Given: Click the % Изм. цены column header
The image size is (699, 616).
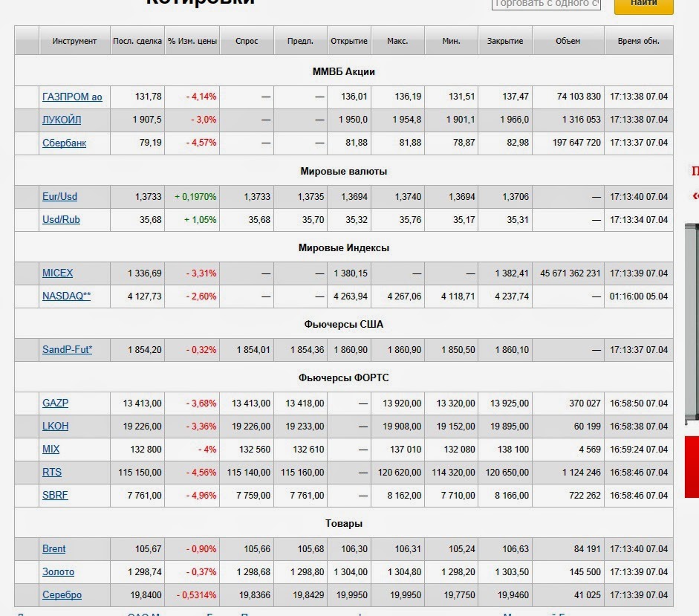Looking at the screenshot, I should pos(192,41).
